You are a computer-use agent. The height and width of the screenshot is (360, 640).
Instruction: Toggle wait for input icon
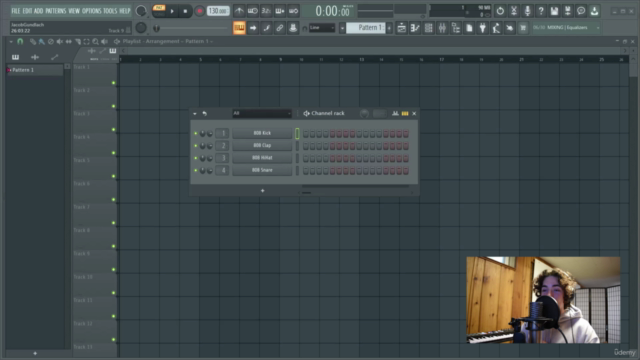[253, 11]
